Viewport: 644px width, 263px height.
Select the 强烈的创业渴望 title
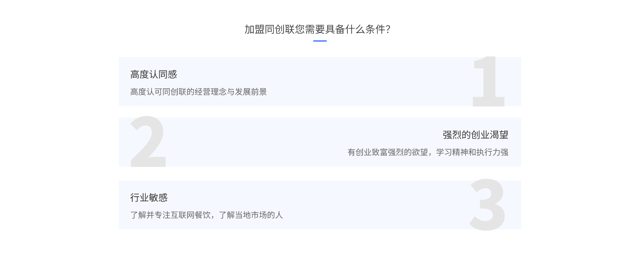pyautogui.click(x=475, y=135)
